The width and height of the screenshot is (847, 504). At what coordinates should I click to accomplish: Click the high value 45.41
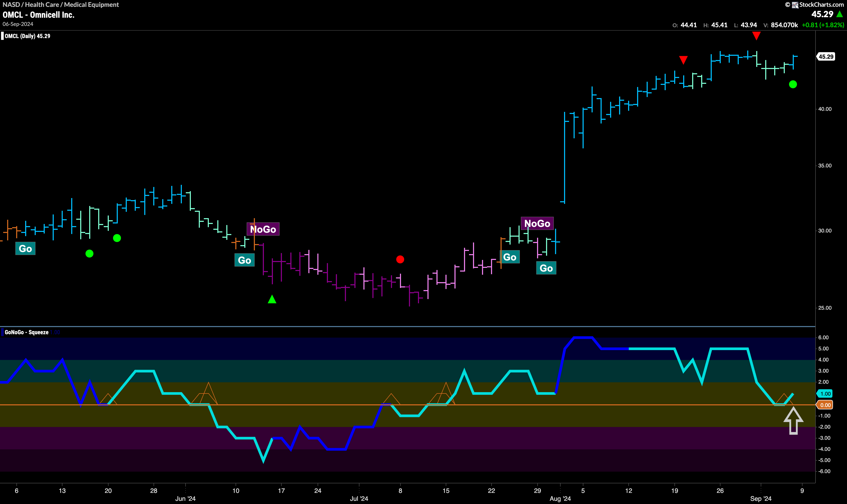[719, 25]
